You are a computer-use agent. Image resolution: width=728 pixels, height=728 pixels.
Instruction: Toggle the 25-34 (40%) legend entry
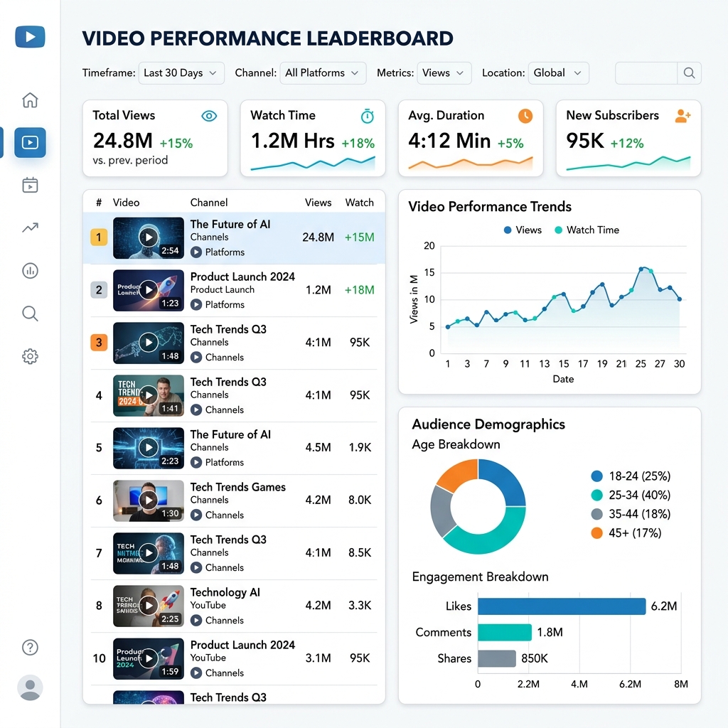coord(631,495)
